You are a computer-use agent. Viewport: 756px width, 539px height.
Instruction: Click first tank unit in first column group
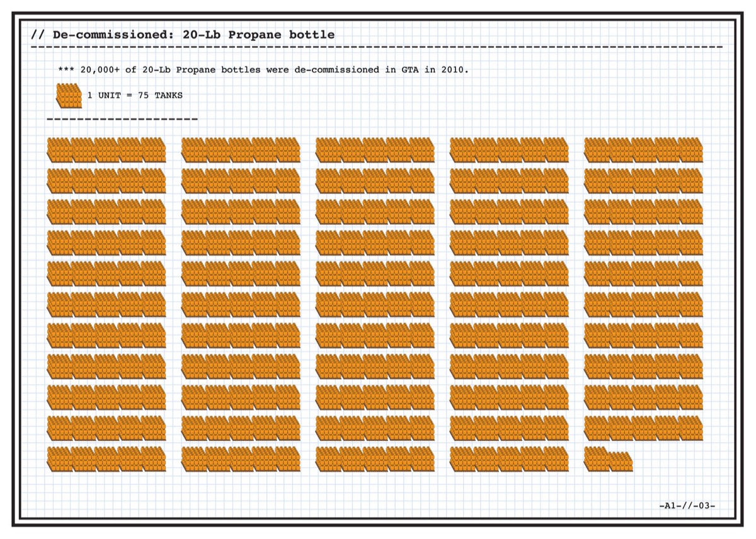tap(59, 150)
